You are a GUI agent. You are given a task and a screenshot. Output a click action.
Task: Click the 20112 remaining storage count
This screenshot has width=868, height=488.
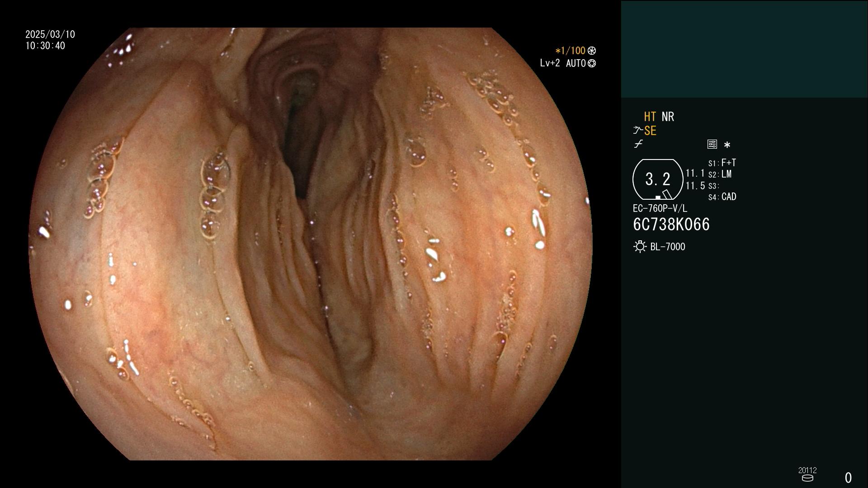807,470
